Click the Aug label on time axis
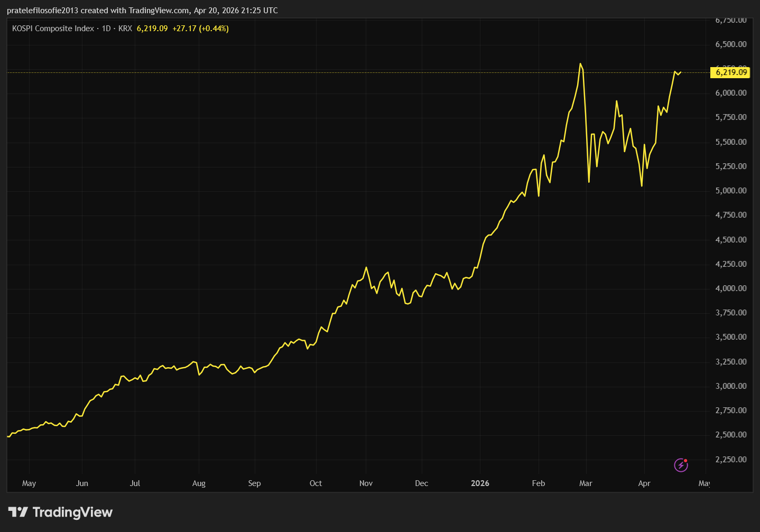This screenshot has height=532, width=760. (x=199, y=483)
